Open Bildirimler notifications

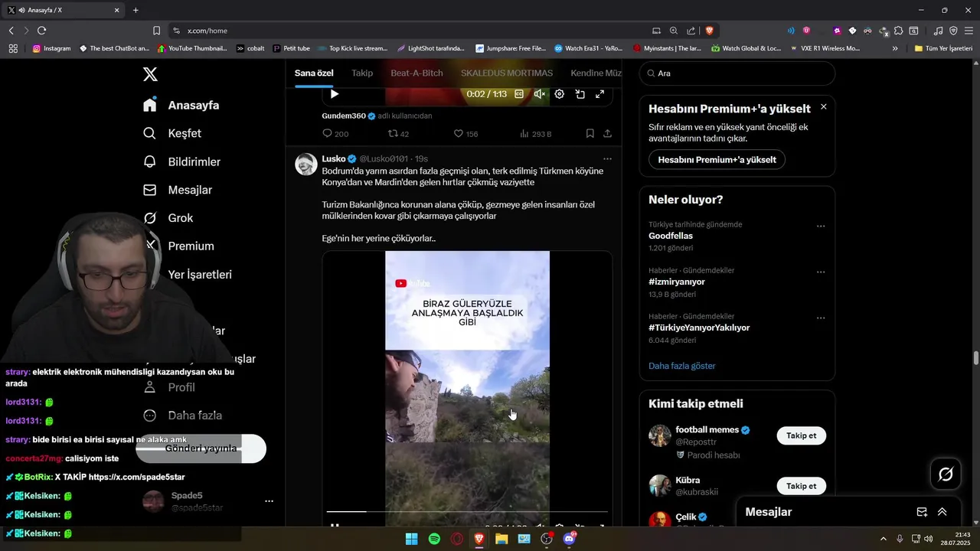[x=181, y=161]
